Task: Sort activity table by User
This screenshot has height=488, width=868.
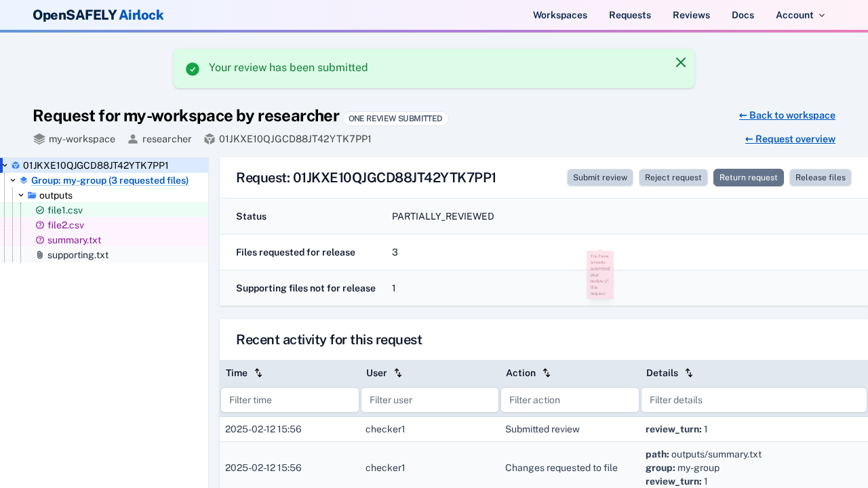Action: (398, 373)
